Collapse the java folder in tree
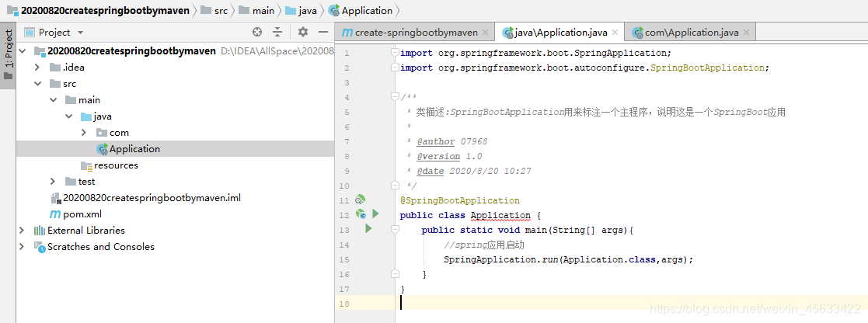This screenshot has height=323, width=868. (x=68, y=116)
